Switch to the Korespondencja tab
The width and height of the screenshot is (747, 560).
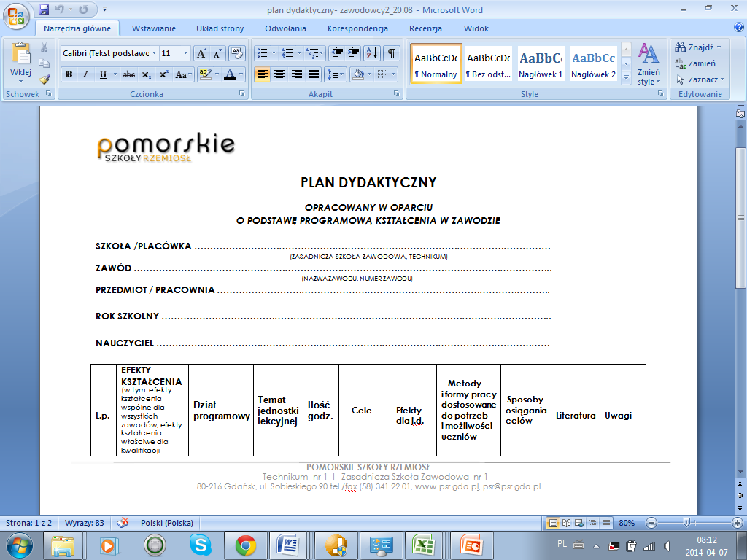tap(357, 28)
